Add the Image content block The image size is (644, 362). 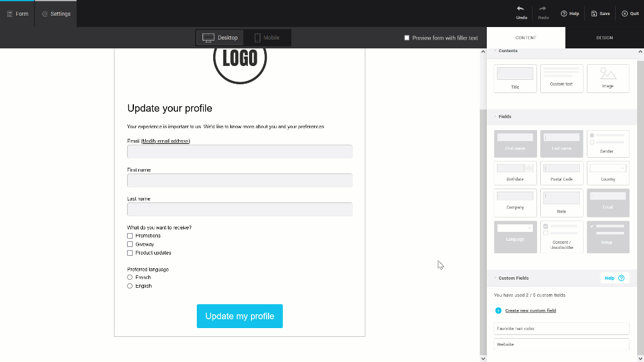tap(608, 79)
